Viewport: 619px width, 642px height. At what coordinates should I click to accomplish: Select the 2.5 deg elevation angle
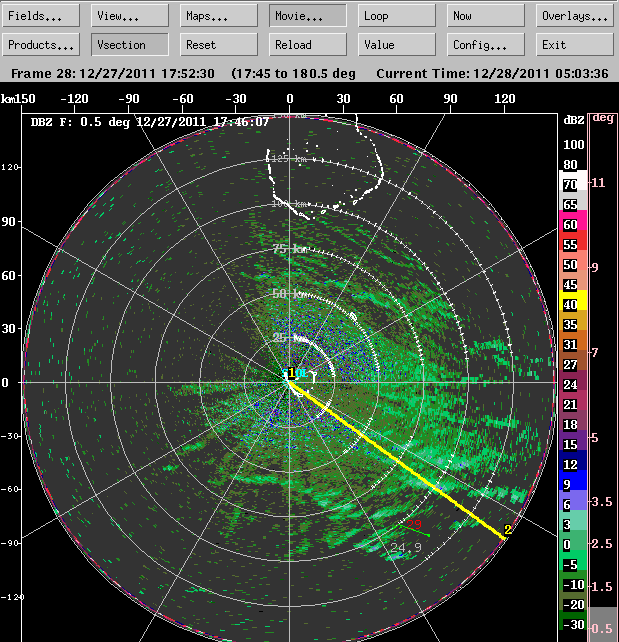[x=602, y=544]
